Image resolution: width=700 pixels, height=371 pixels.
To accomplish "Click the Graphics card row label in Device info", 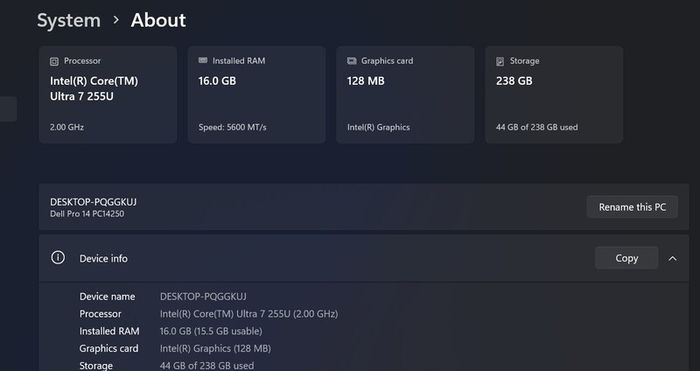I will tap(109, 349).
